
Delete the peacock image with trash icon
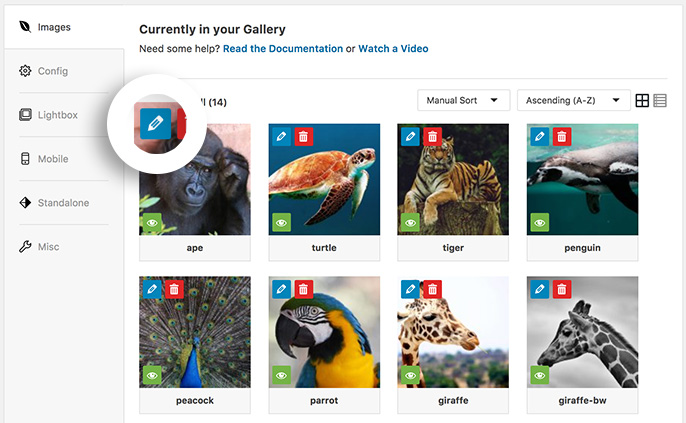pos(174,289)
